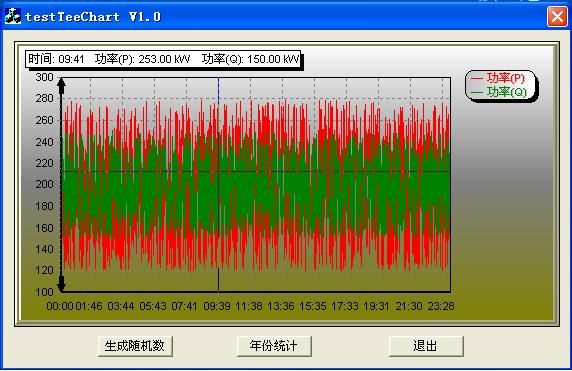Click the 15:35 time axis label
Viewport: 572px width, 371px height.
[x=313, y=306]
